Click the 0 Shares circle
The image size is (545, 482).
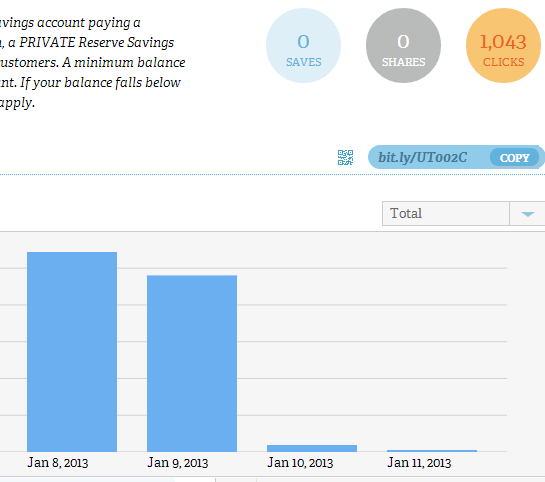pos(403,46)
